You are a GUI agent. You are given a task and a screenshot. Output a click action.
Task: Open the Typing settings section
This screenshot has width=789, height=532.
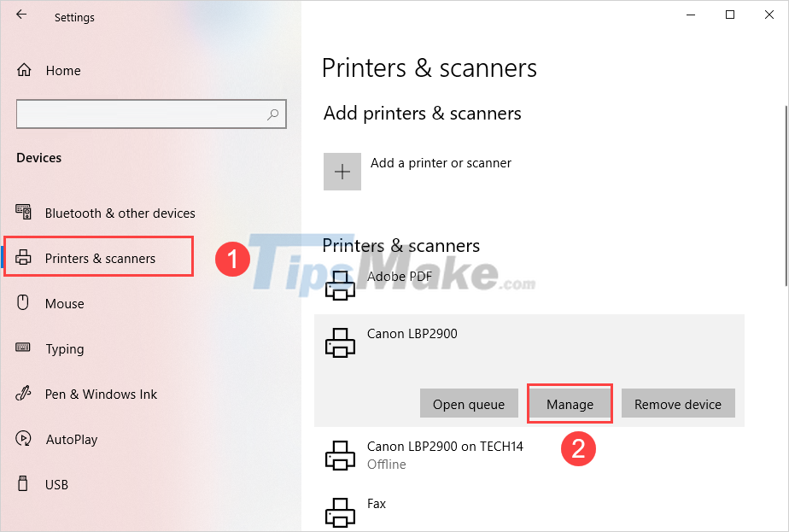tap(64, 349)
